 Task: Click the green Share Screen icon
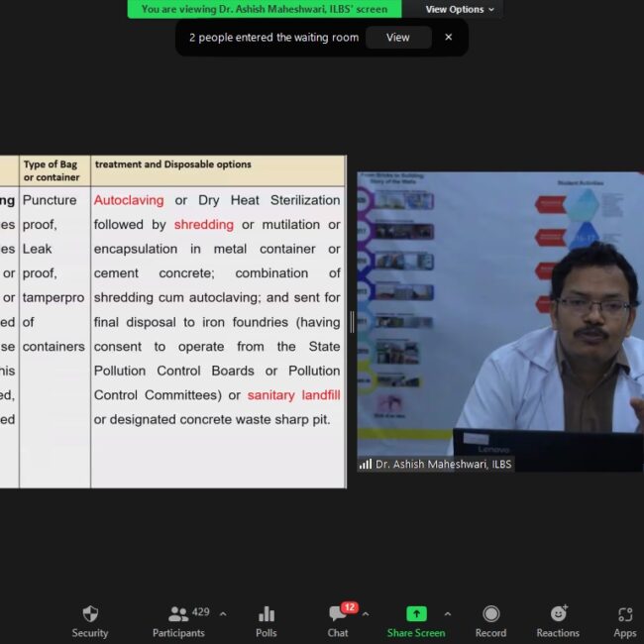[x=416, y=614]
